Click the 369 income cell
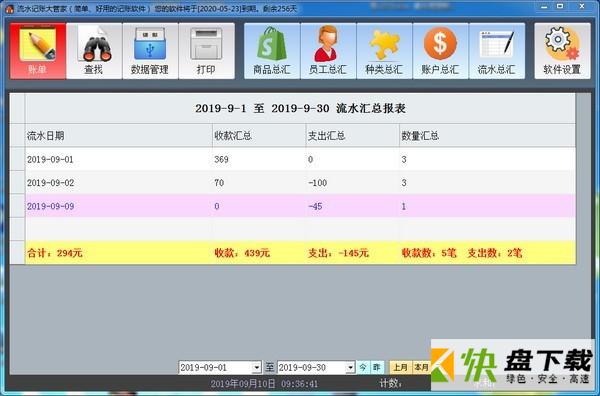The width and height of the screenshot is (600, 396). point(259,159)
